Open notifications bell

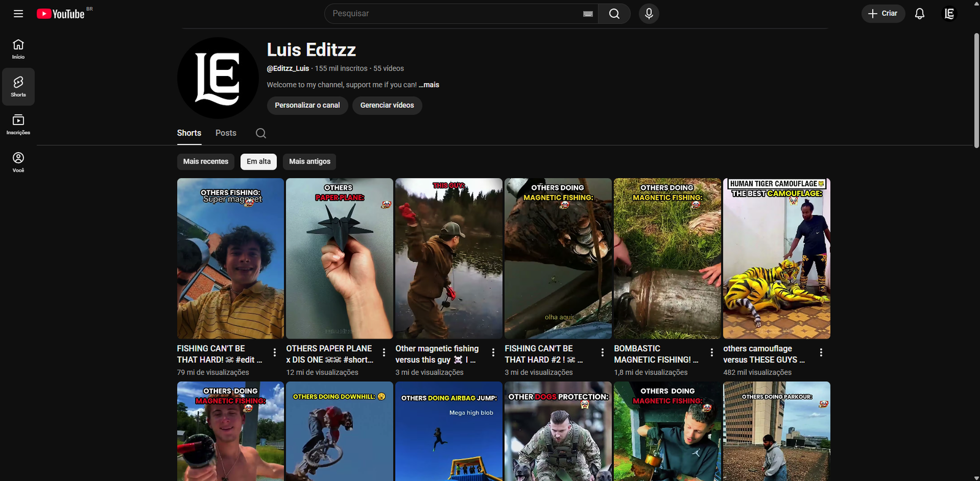click(919, 13)
